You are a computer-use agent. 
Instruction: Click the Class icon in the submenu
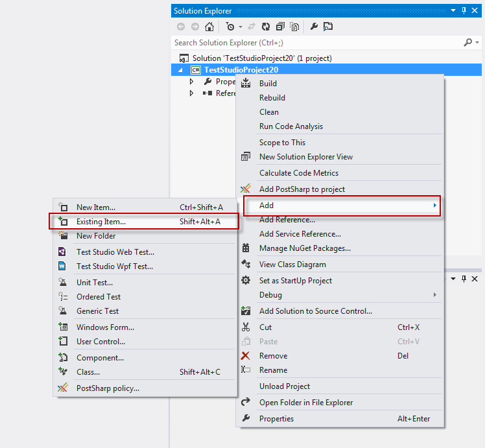(x=63, y=371)
